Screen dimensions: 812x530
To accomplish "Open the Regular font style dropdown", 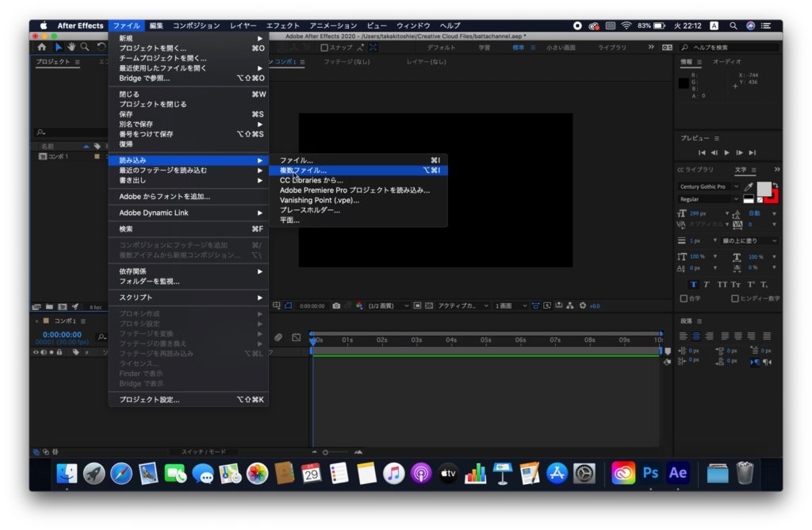I will point(709,199).
